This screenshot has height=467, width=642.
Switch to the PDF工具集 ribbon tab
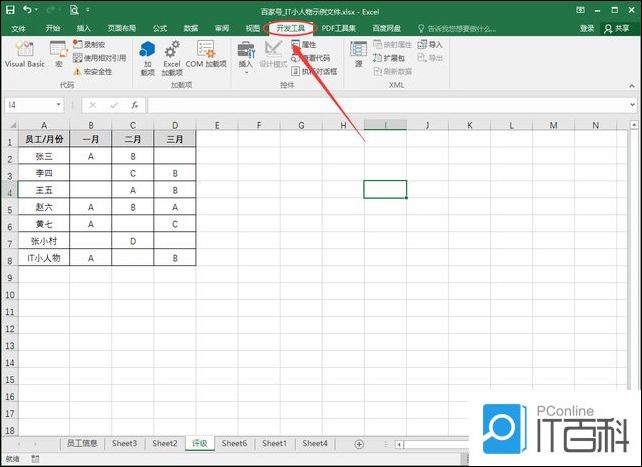[x=339, y=28]
